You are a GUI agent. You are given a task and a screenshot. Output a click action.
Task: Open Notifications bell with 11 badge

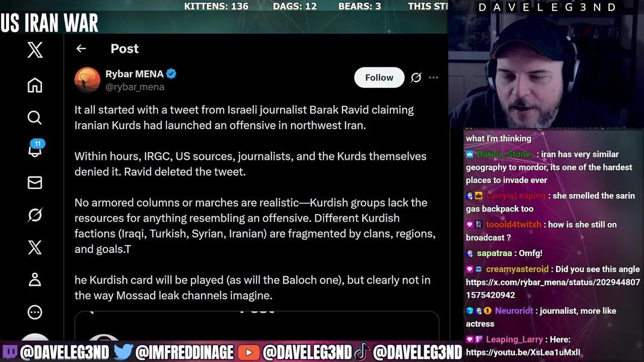click(x=35, y=149)
